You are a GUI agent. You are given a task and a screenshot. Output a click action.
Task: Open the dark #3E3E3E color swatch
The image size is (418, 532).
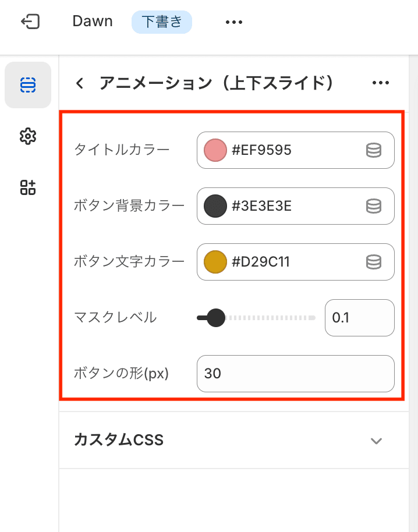tap(215, 206)
